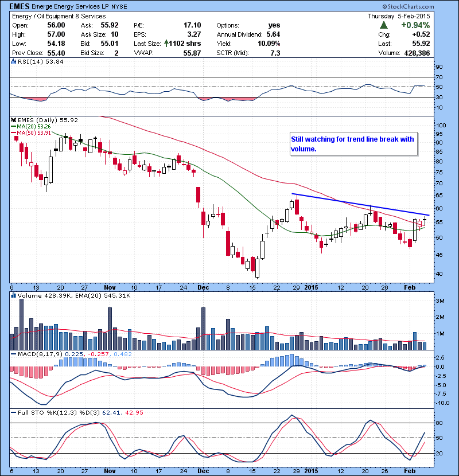Image resolution: width=459 pixels, height=476 pixels.
Task: Click the MACD(8,17,9) legend label
Action: pos(40,354)
